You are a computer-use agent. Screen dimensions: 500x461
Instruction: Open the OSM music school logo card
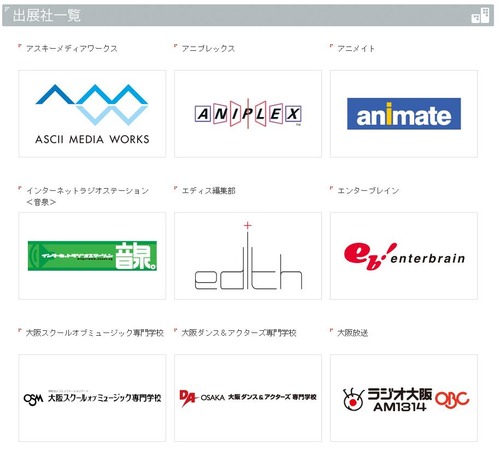[x=92, y=398]
